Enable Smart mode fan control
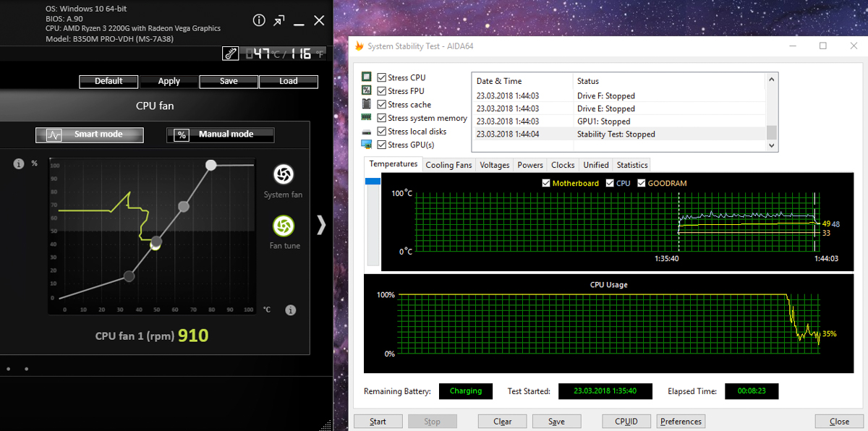This screenshot has width=868, height=431. (90, 135)
